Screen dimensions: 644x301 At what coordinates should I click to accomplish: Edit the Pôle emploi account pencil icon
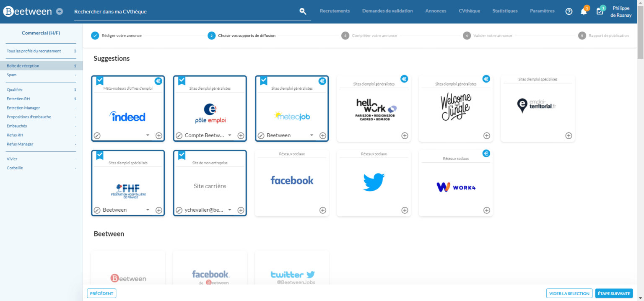[179, 135]
